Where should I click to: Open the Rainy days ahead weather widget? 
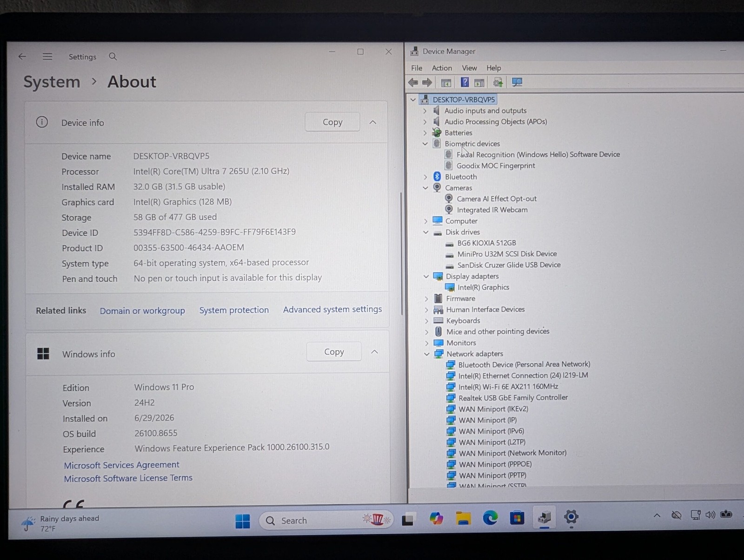point(60,523)
